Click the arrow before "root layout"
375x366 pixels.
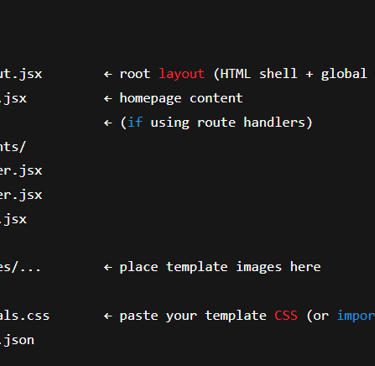pos(108,74)
